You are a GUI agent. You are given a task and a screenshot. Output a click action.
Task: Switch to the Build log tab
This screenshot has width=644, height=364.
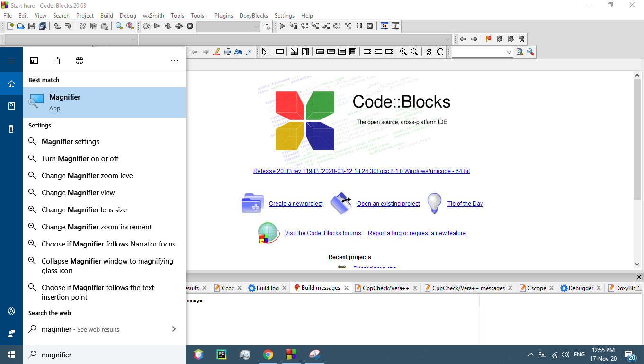(268, 288)
